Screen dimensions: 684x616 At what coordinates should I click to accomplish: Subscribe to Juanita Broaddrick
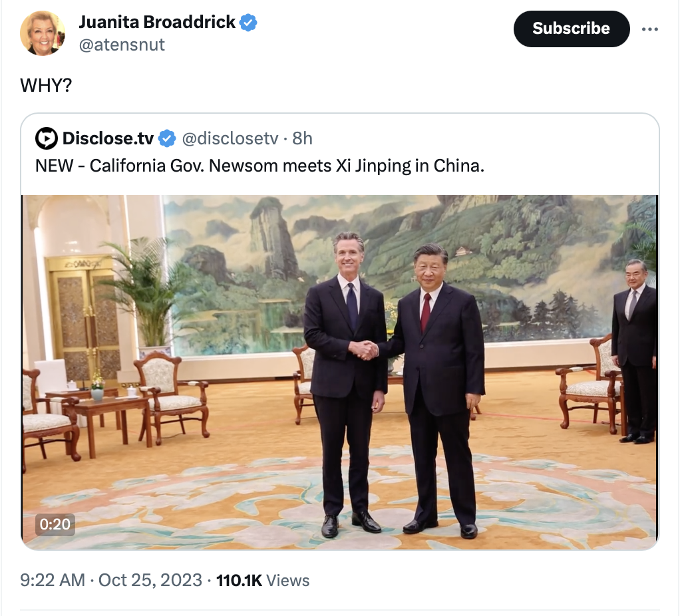572,29
